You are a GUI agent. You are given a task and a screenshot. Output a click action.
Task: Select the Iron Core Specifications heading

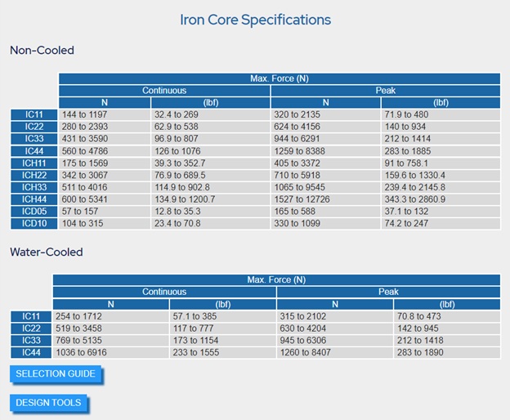pos(256,20)
